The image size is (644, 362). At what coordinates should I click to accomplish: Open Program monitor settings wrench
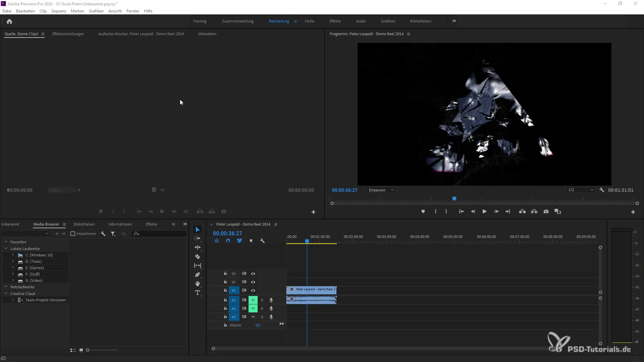[x=602, y=190]
